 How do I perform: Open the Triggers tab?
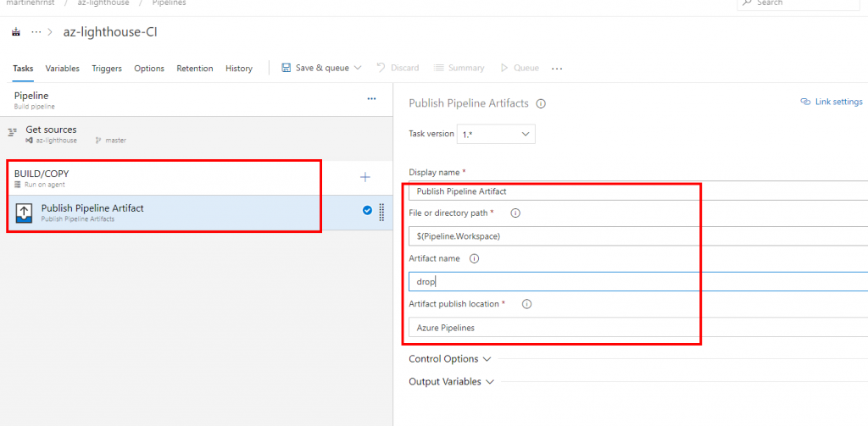107,69
